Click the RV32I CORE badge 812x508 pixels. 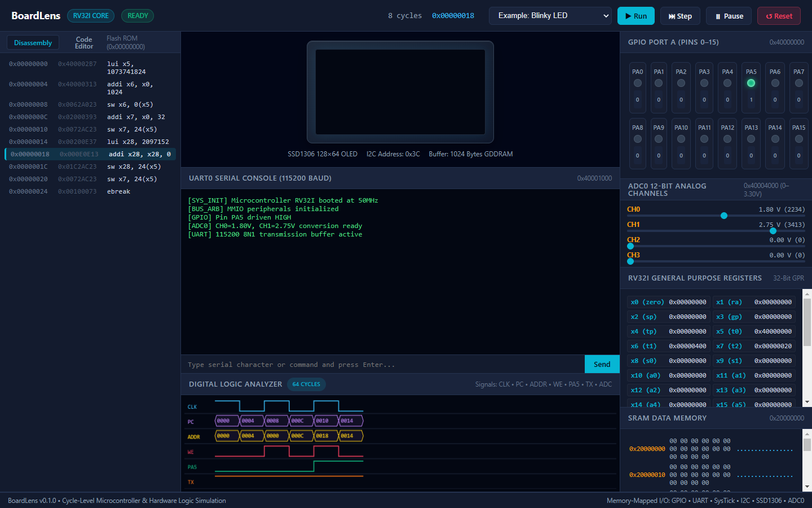tap(91, 16)
